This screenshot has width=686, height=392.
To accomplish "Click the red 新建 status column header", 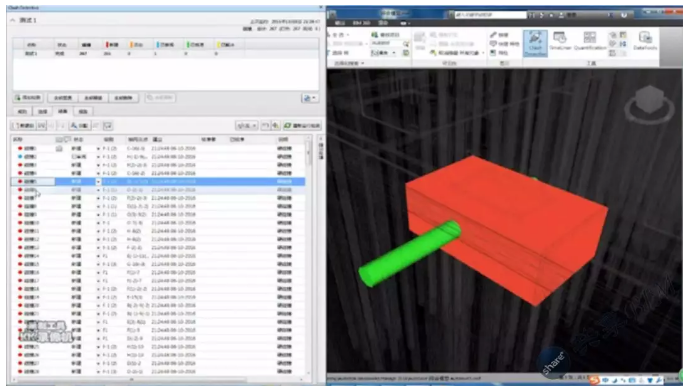I will 112,45.
